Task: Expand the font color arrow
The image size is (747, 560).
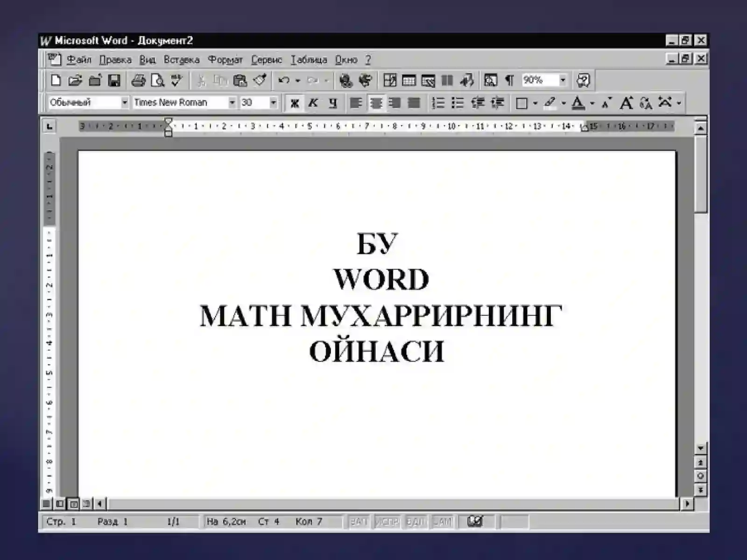Action: [x=592, y=103]
